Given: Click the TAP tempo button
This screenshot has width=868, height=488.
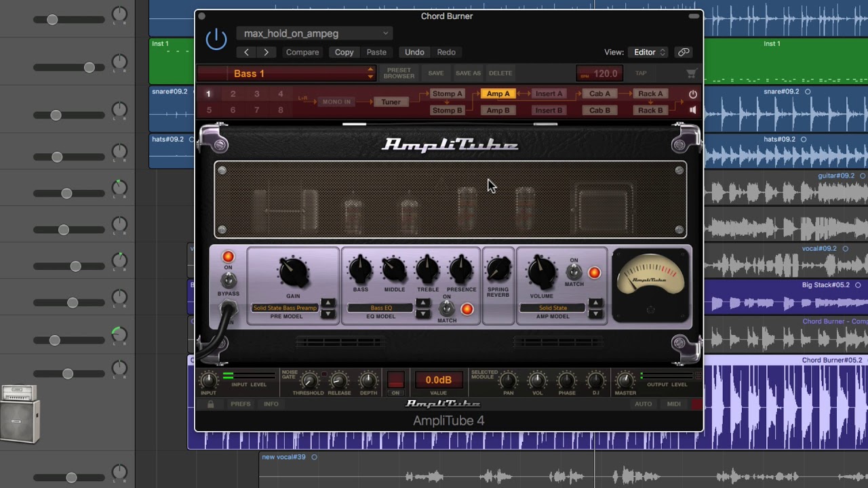Looking at the screenshot, I should point(641,73).
